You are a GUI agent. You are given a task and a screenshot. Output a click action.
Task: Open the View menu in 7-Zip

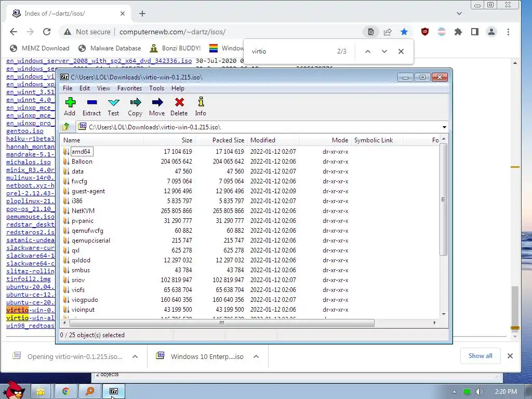coord(103,88)
